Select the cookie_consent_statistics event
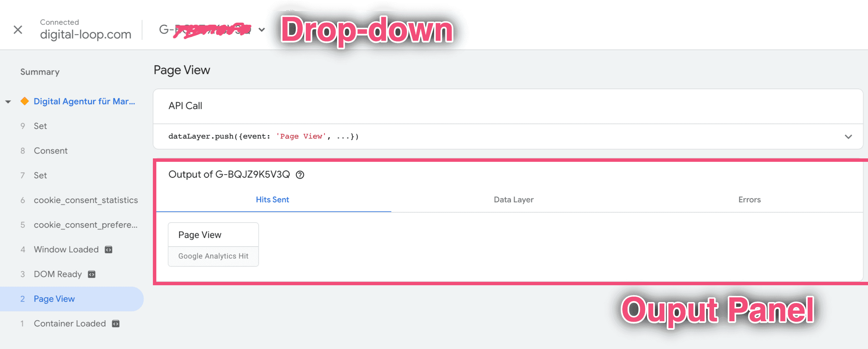The height and width of the screenshot is (349, 868). click(72, 200)
